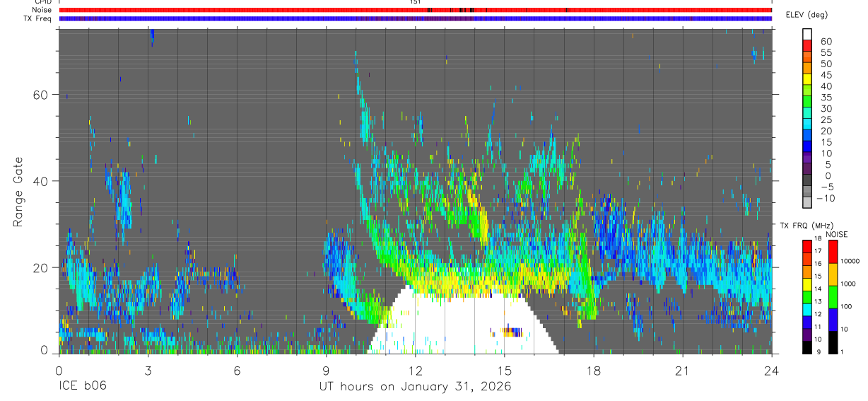Image resolution: width=868 pixels, height=401 pixels.
Task: Click the 'Noise' label left of top strip
Action: pyautogui.click(x=42, y=10)
